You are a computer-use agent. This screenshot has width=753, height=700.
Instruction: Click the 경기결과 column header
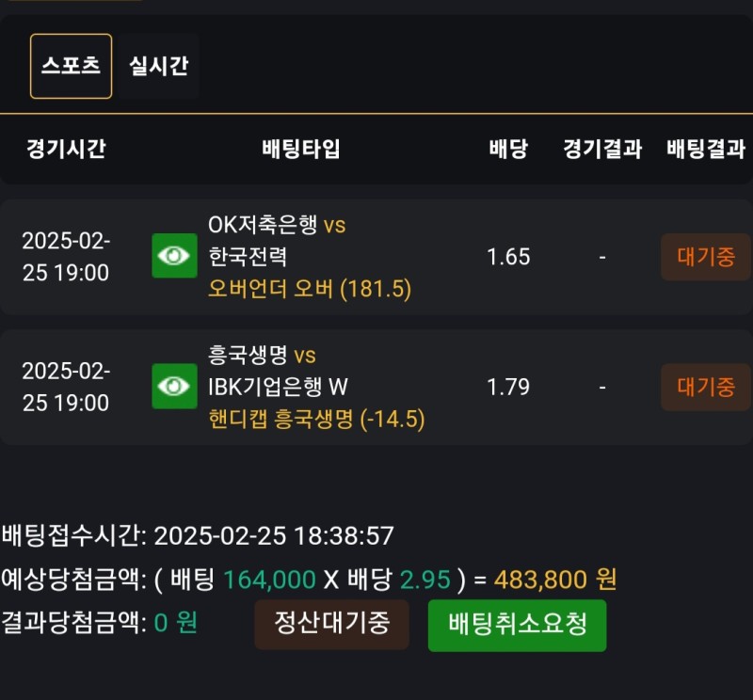point(602,149)
